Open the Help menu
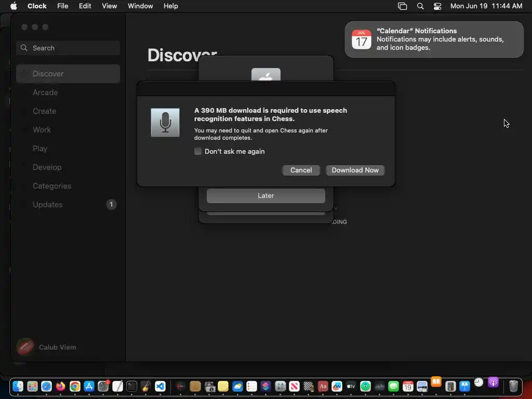This screenshot has height=399, width=532. click(x=170, y=6)
